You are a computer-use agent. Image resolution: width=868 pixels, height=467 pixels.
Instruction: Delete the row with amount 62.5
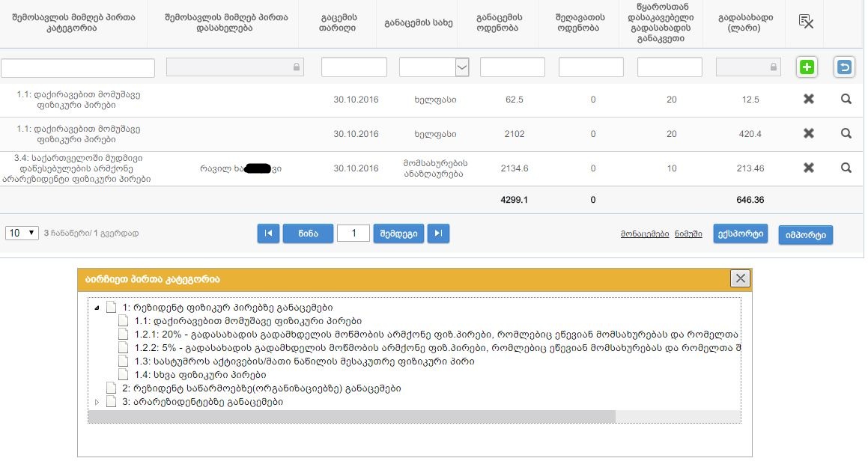point(809,99)
